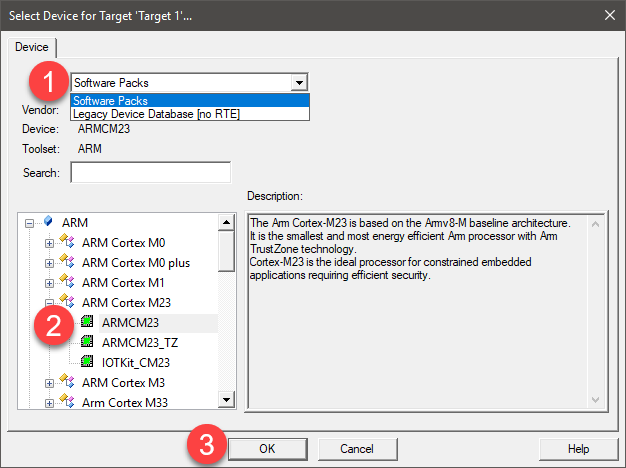
Task: Select the ARM Cortex M3 label
Action: tap(123, 383)
